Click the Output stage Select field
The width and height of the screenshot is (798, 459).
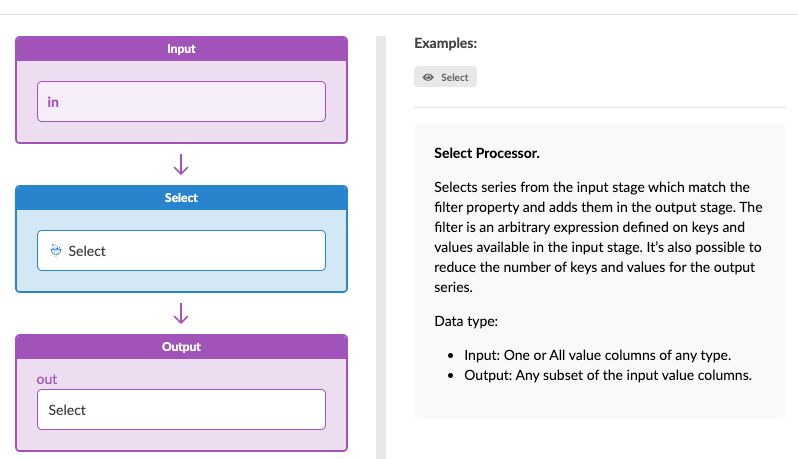[x=181, y=409]
